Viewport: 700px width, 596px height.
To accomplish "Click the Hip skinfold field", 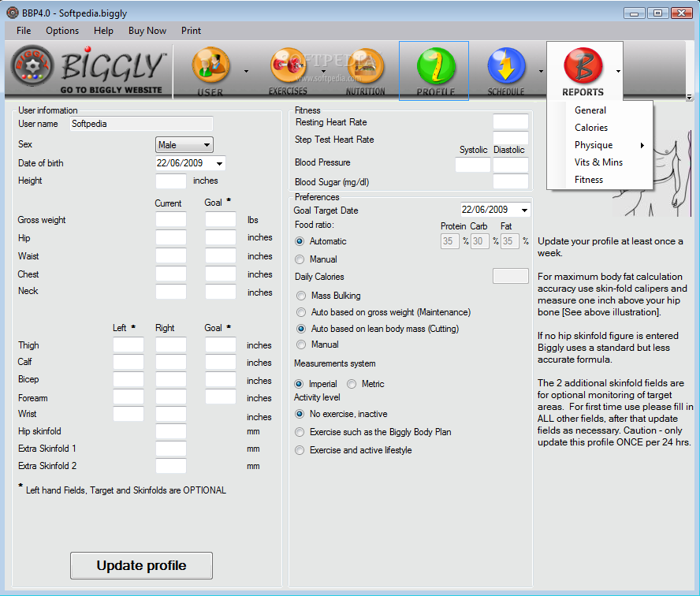I will (171, 431).
